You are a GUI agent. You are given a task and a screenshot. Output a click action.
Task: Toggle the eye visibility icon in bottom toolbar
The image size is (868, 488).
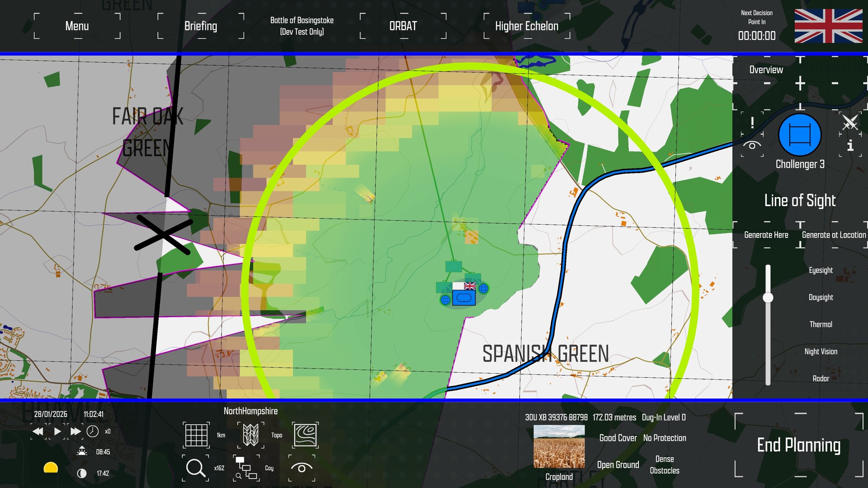pos(302,468)
